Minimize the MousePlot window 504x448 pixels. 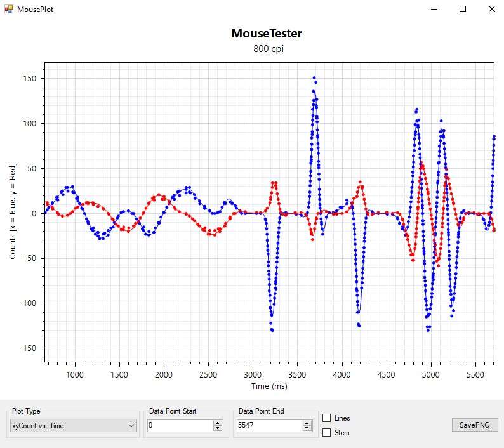(434, 9)
